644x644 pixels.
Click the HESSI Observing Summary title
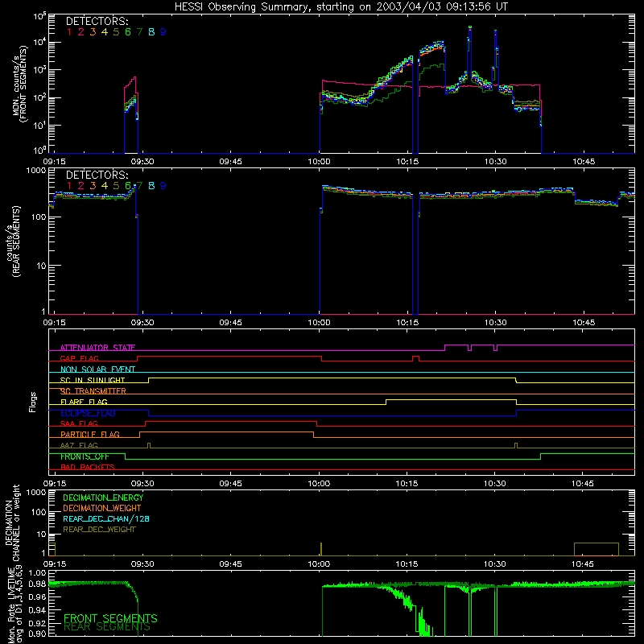(x=341, y=7)
